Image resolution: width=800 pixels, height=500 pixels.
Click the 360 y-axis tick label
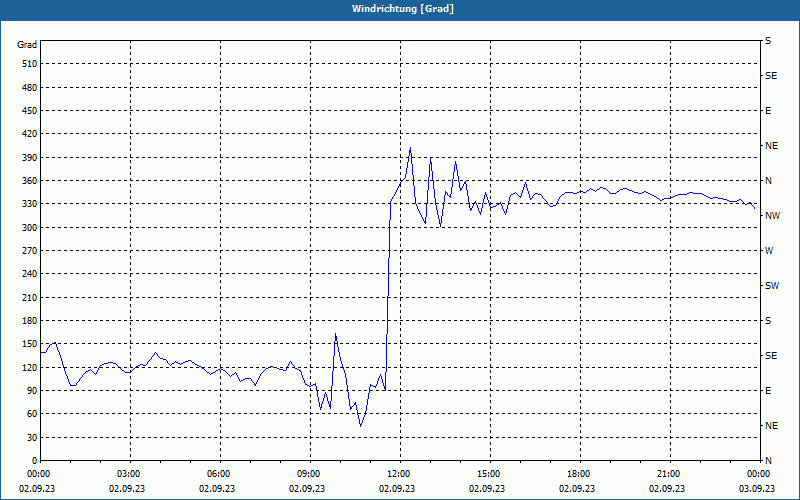[x=30, y=181]
